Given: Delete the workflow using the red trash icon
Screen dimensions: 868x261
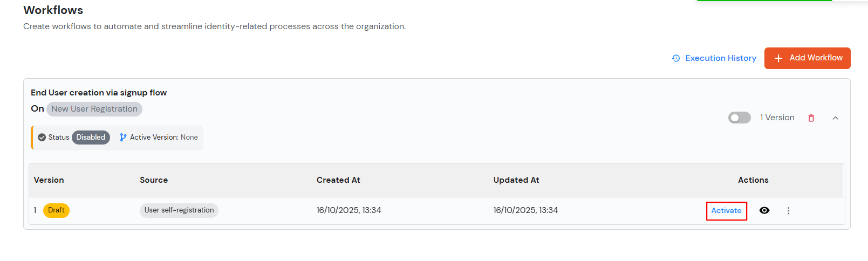Looking at the screenshot, I should tap(811, 118).
